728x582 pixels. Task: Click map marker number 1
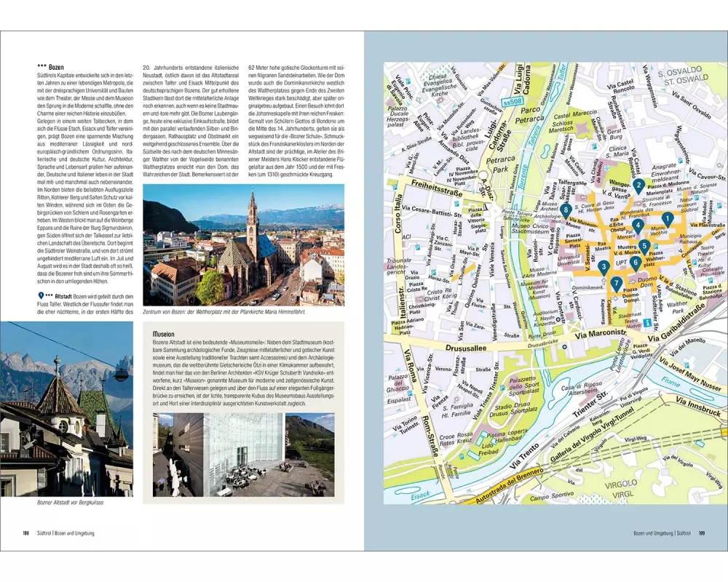667,218
